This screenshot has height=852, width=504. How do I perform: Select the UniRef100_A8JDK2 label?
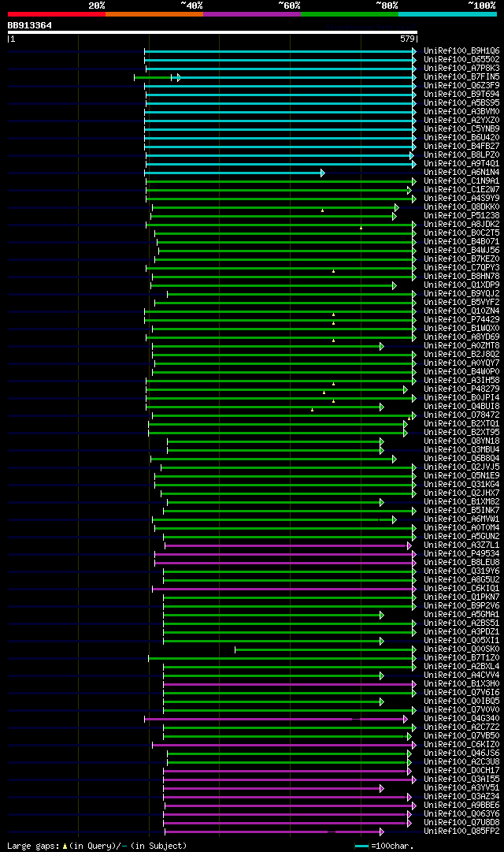click(x=461, y=225)
